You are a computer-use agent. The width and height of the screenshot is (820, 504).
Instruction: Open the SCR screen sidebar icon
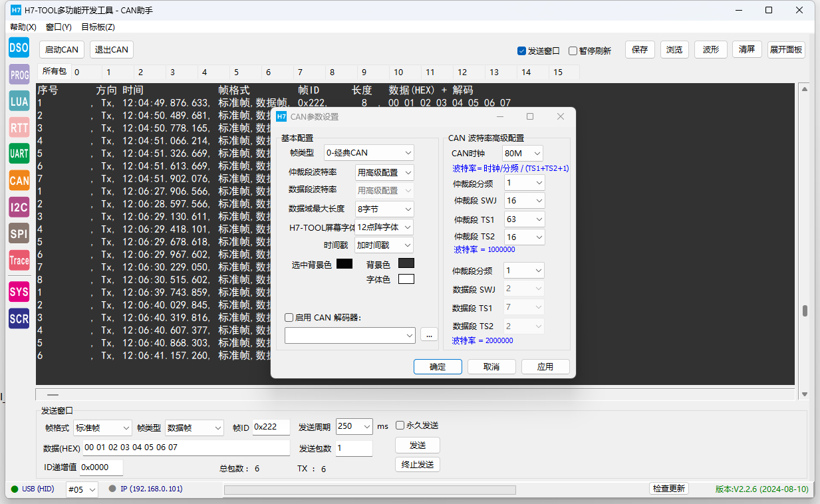click(x=19, y=318)
